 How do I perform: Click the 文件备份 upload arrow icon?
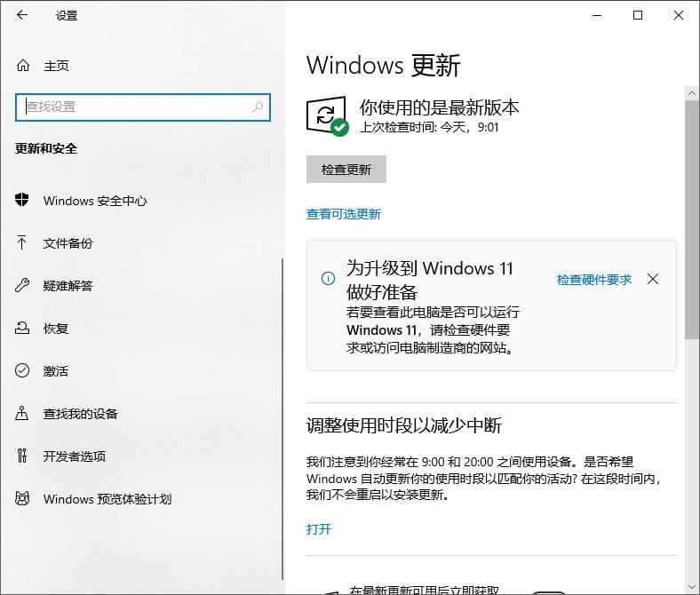coord(21,242)
